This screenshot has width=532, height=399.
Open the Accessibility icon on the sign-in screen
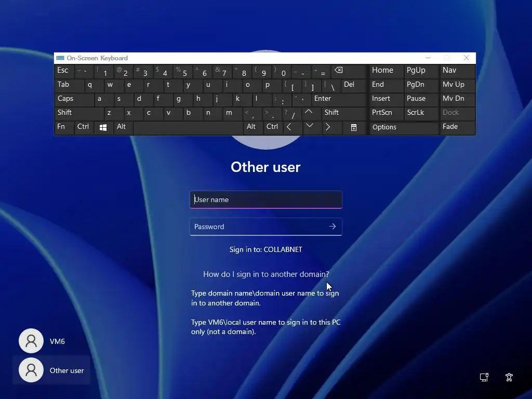[x=509, y=377]
